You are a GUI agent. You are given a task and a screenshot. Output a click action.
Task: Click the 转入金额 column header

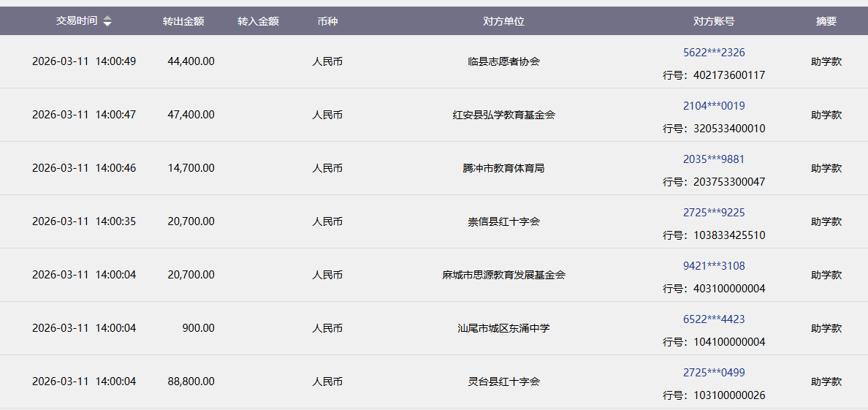click(258, 21)
